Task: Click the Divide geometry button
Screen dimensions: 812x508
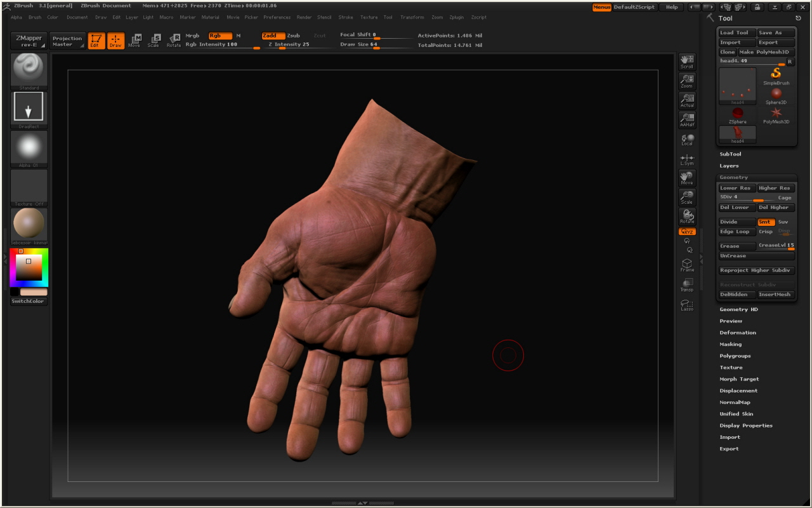Action: click(737, 222)
